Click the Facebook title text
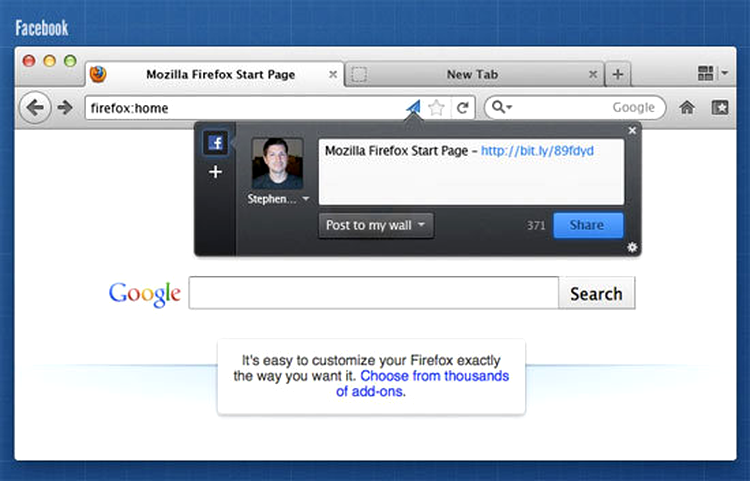Screen dimensions: 750x481 pos(42,28)
